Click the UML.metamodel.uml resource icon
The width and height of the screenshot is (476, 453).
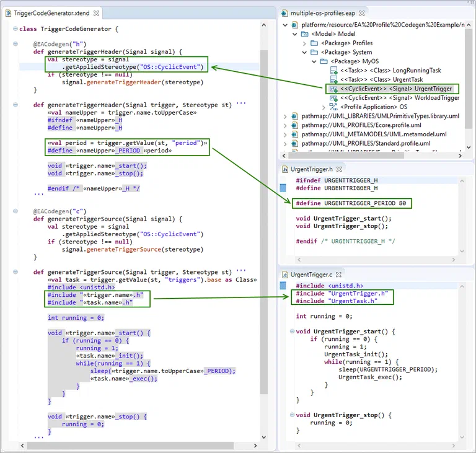point(294,134)
